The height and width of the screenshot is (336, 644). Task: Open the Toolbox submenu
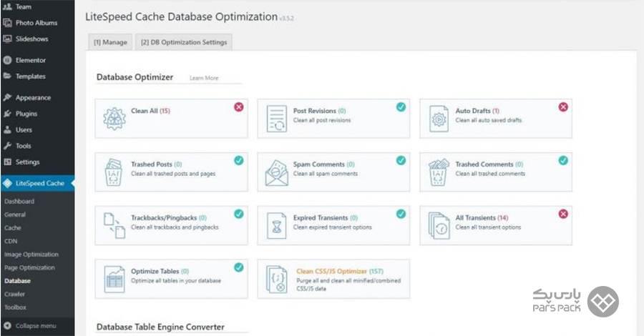coord(15,307)
